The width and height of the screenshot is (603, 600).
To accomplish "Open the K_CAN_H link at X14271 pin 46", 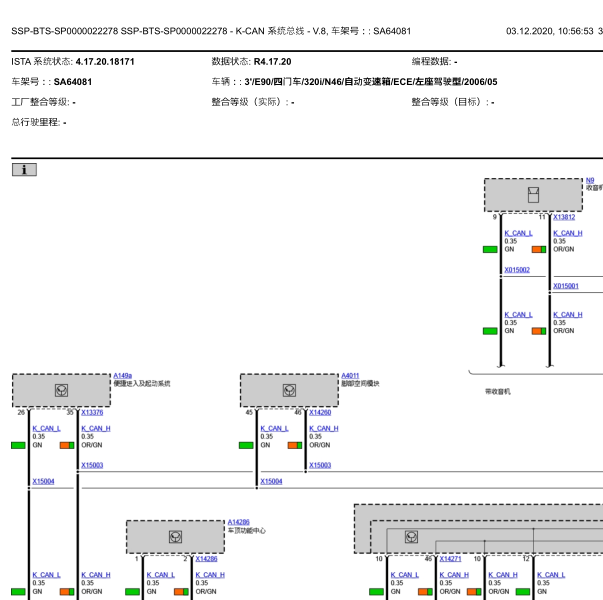I will pos(454,575).
